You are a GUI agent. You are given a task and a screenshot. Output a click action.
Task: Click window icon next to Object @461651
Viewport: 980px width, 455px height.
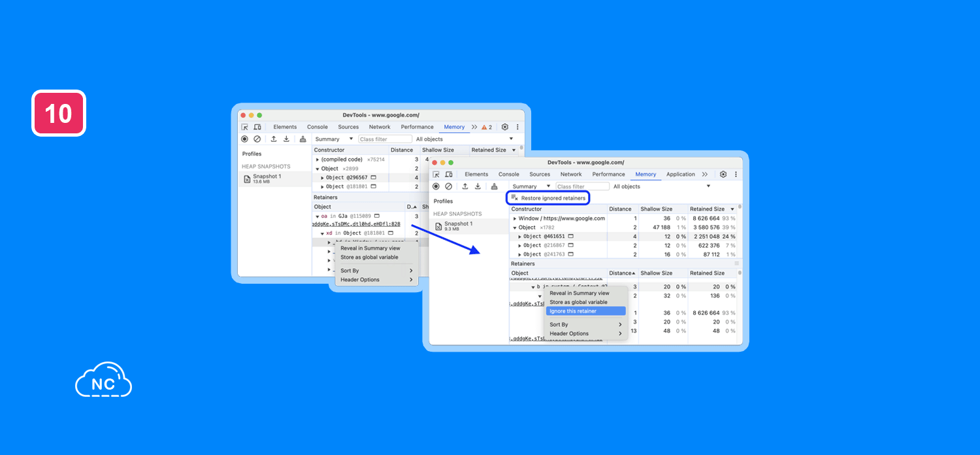pyautogui.click(x=570, y=236)
